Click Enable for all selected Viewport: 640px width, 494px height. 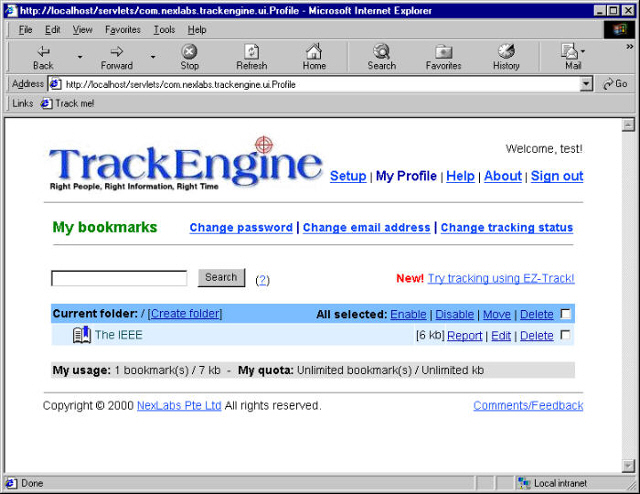[409, 314]
